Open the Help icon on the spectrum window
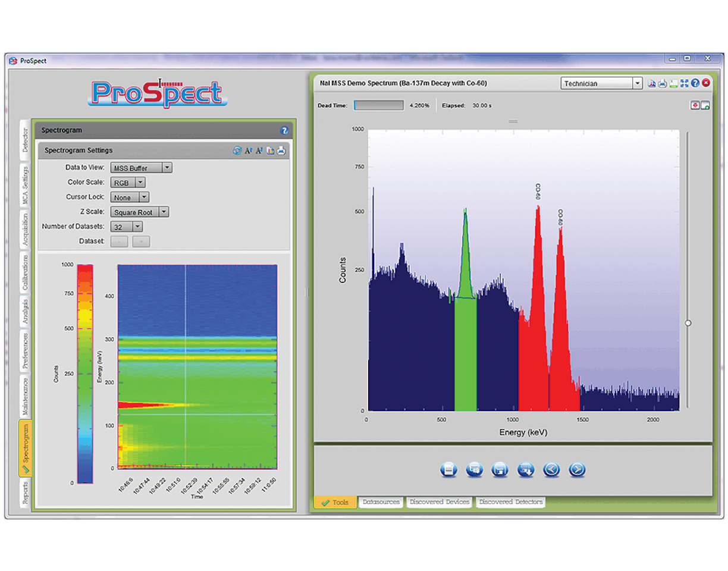The height and width of the screenshot is (571, 728). [x=695, y=83]
